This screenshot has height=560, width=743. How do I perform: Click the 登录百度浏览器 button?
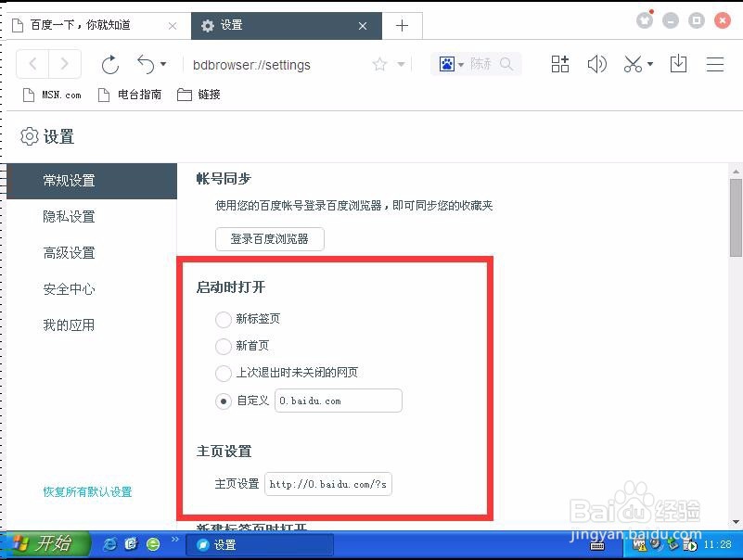[269, 238]
